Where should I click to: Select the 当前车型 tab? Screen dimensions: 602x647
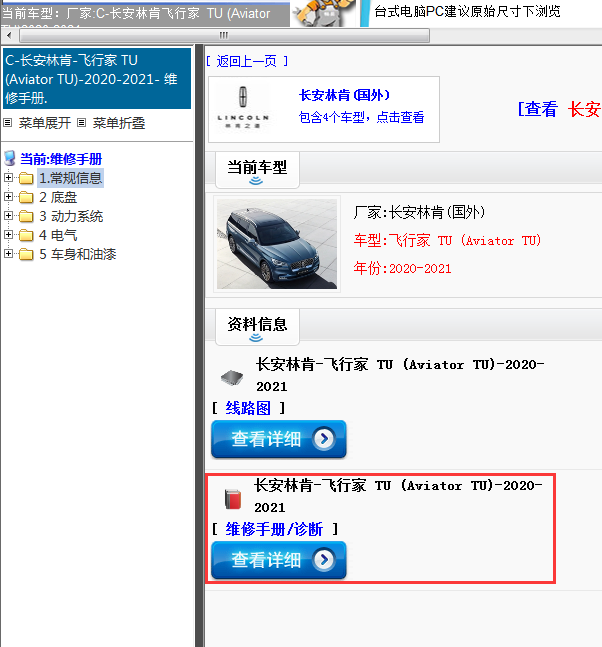257,170
